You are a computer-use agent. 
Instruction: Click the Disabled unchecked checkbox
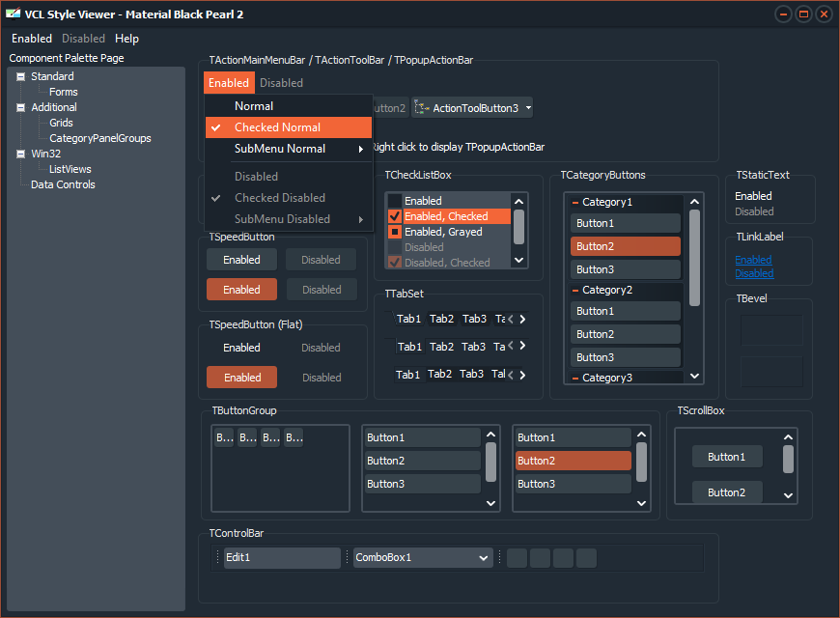395,247
